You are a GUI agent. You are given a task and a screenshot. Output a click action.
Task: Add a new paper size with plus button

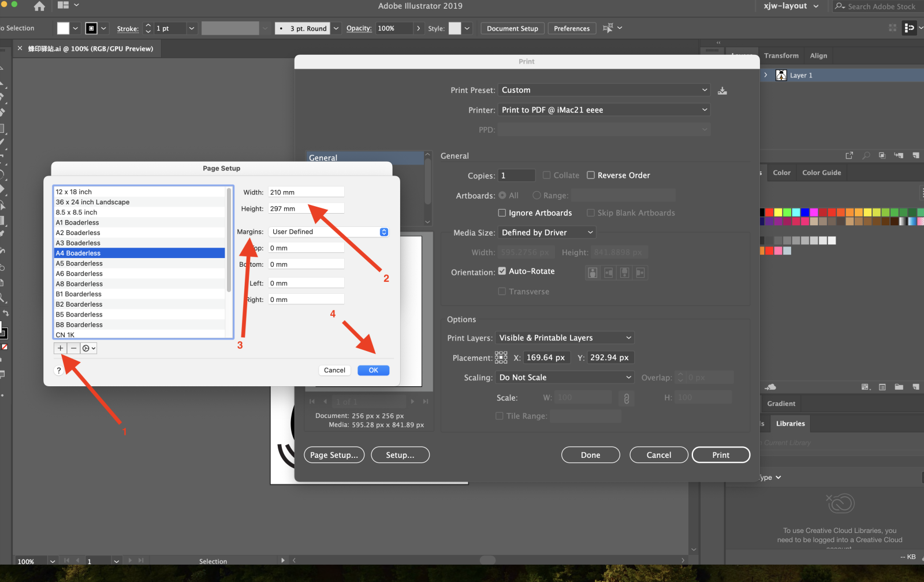click(x=60, y=348)
